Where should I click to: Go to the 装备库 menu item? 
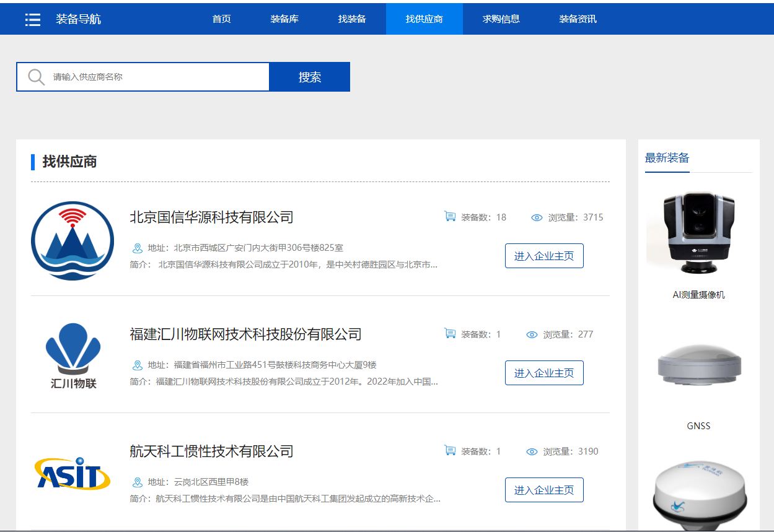[x=284, y=19]
